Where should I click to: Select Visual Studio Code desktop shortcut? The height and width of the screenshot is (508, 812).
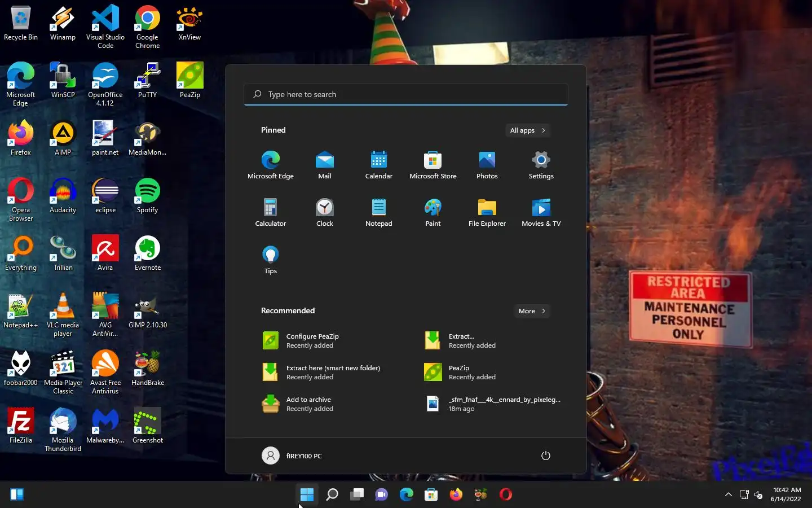tap(105, 27)
